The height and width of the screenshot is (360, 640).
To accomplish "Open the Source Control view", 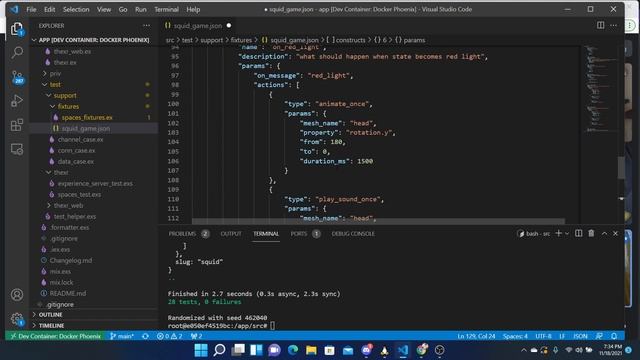I will click(x=17, y=77).
